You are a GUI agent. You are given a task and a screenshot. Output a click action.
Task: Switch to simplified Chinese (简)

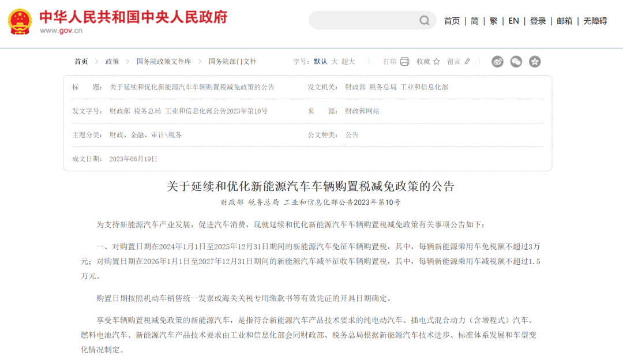click(x=474, y=21)
